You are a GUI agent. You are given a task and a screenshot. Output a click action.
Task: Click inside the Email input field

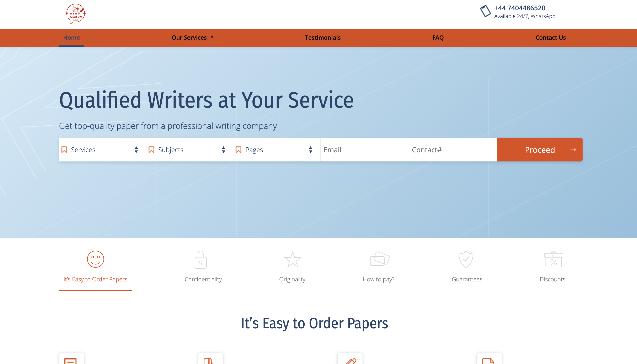click(x=364, y=149)
